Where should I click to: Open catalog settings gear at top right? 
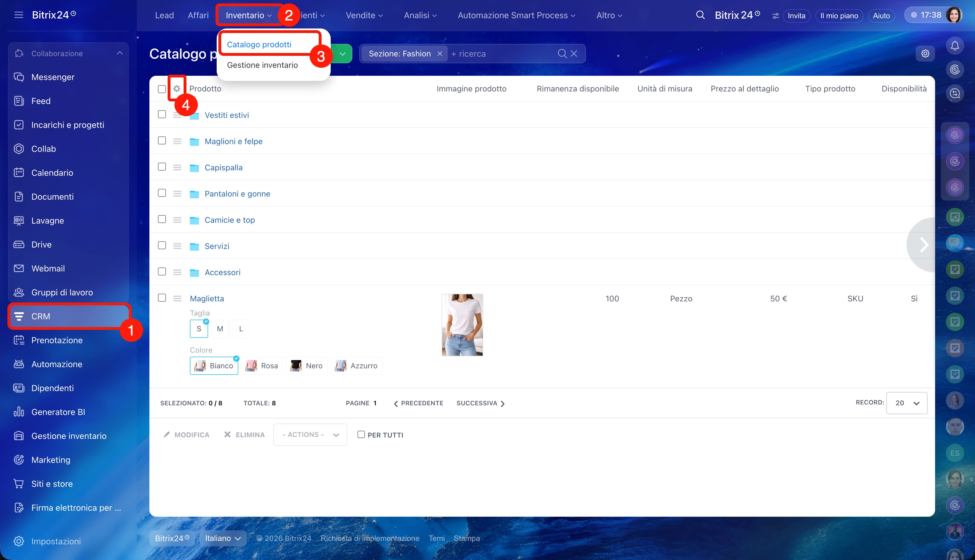925,54
